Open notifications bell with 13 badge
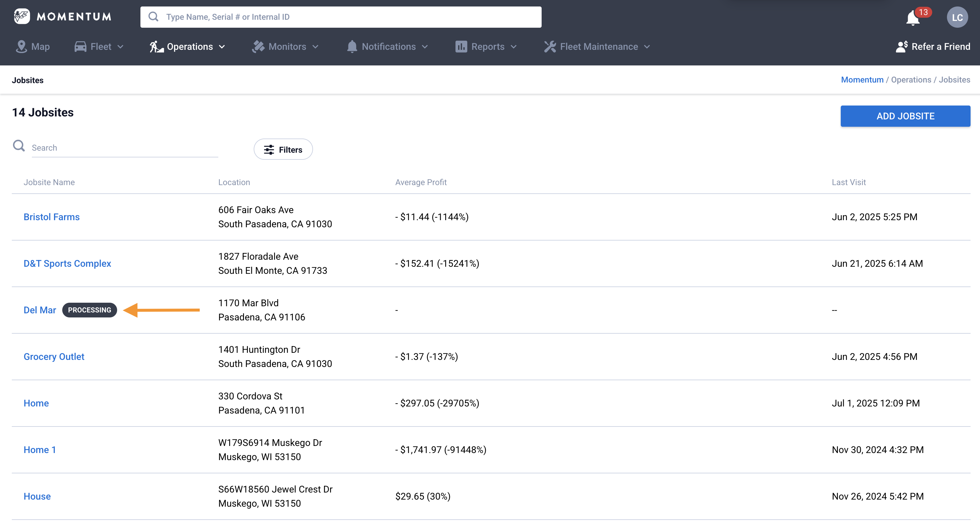980x527 pixels. (x=913, y=18)
